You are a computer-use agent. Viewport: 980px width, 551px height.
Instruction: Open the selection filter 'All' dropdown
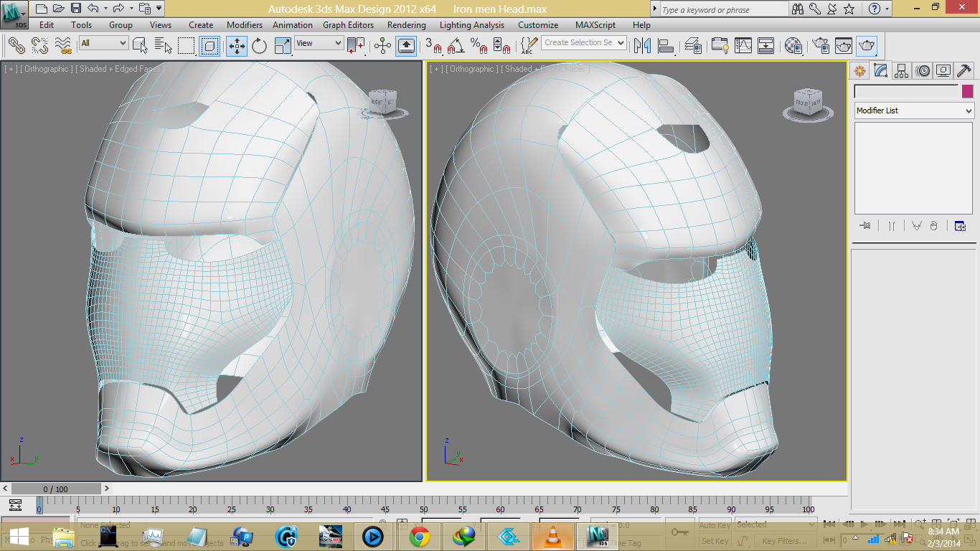pos(103,43)
